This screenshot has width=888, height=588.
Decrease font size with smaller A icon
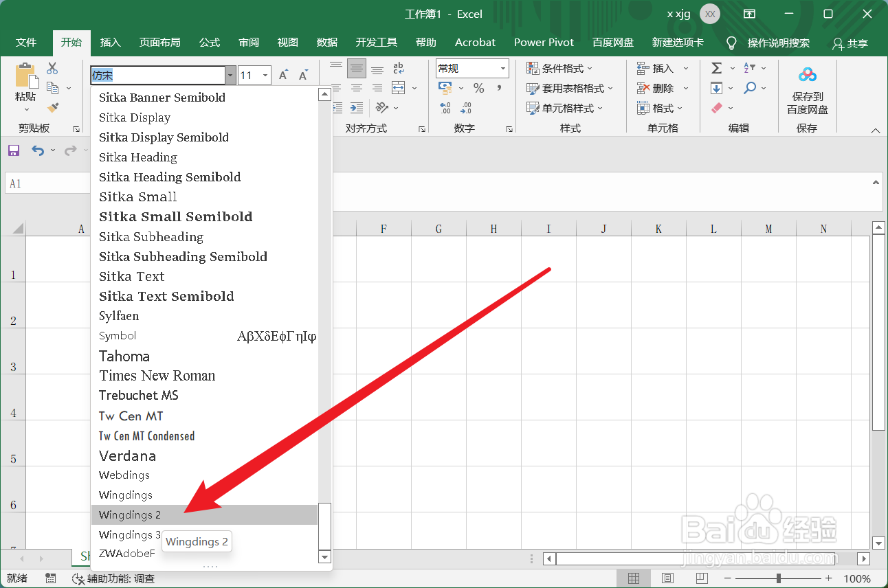coord(303,76)
